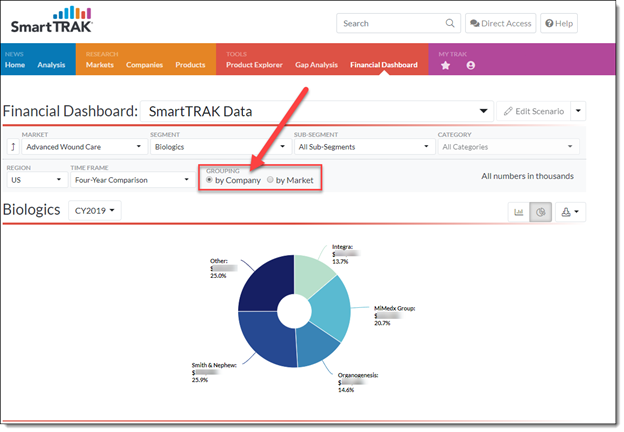Click the Other 25.0% label
624x432 pixels.
[223, 268]
